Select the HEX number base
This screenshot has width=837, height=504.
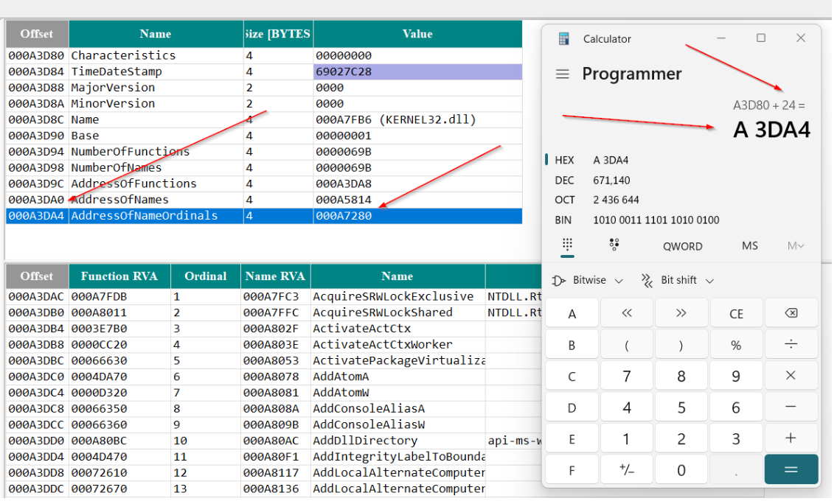click(x=565, y=160)
